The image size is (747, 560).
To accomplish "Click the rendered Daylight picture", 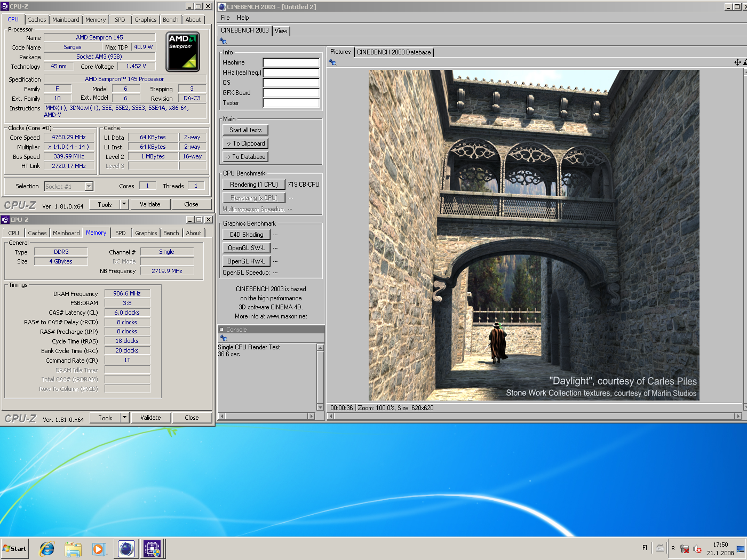I will (x=534, y=235).
